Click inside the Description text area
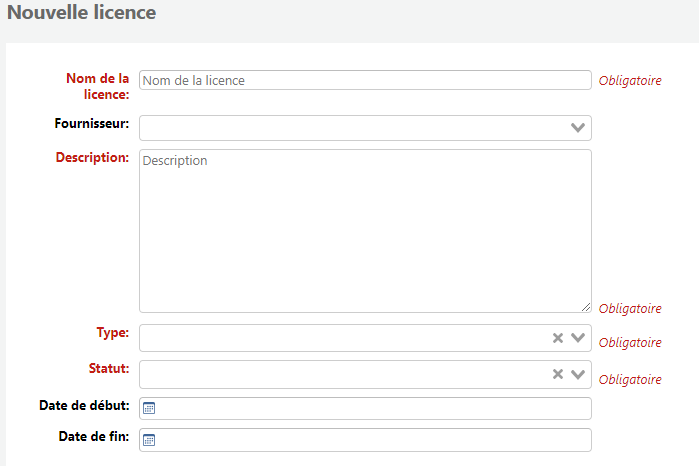This screenshot has width=699, height=466. pos(365,231)
